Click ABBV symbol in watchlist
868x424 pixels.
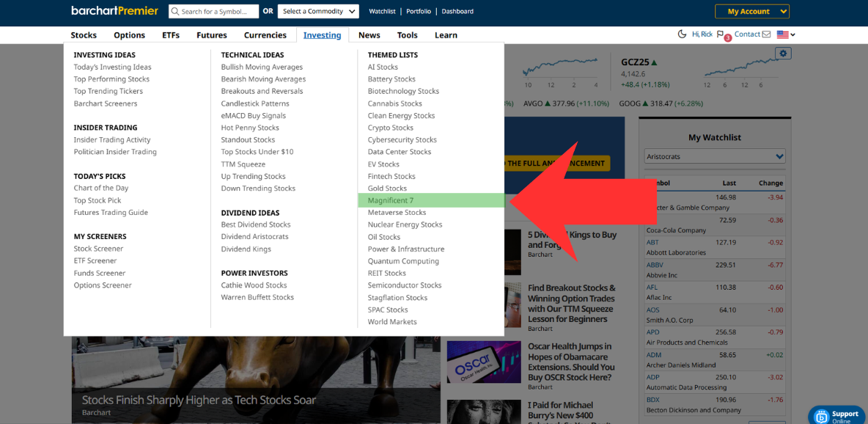tap(655, 265)
